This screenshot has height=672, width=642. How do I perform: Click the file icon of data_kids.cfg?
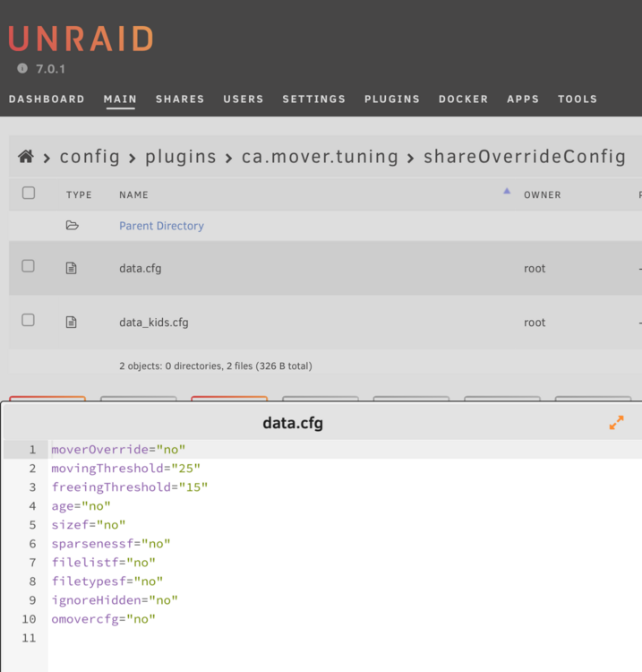(x=71, y=323)
